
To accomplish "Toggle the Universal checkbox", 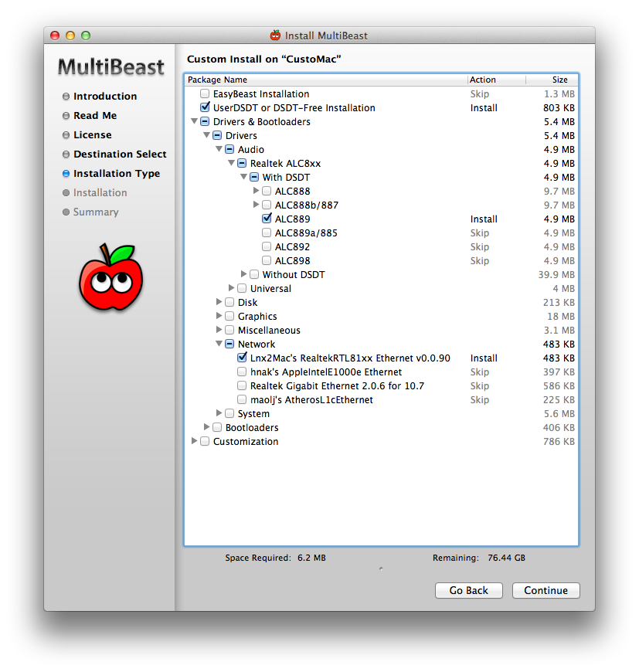I will click(242, 288).
